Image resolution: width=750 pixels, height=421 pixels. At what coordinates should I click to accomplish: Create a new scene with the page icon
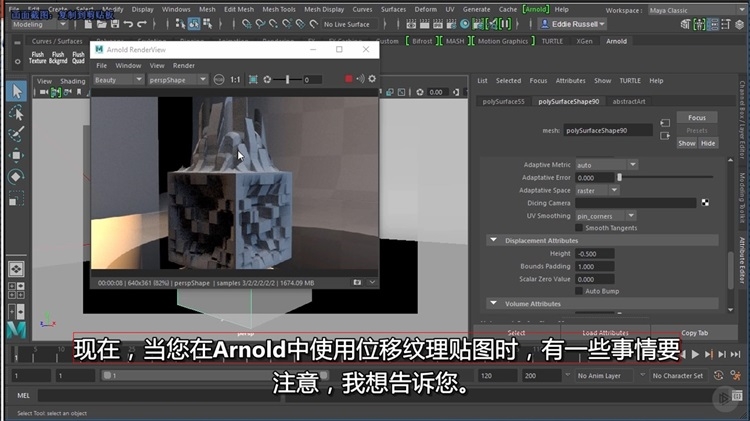click(88, 24)
